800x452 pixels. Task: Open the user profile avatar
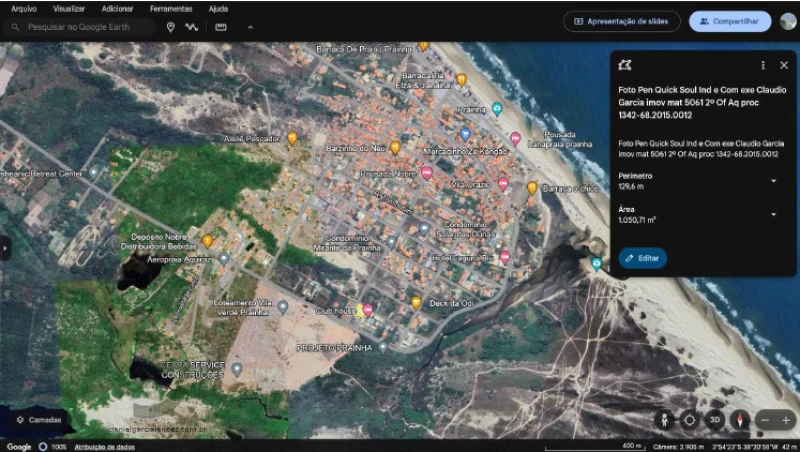(x=788, y=21)
